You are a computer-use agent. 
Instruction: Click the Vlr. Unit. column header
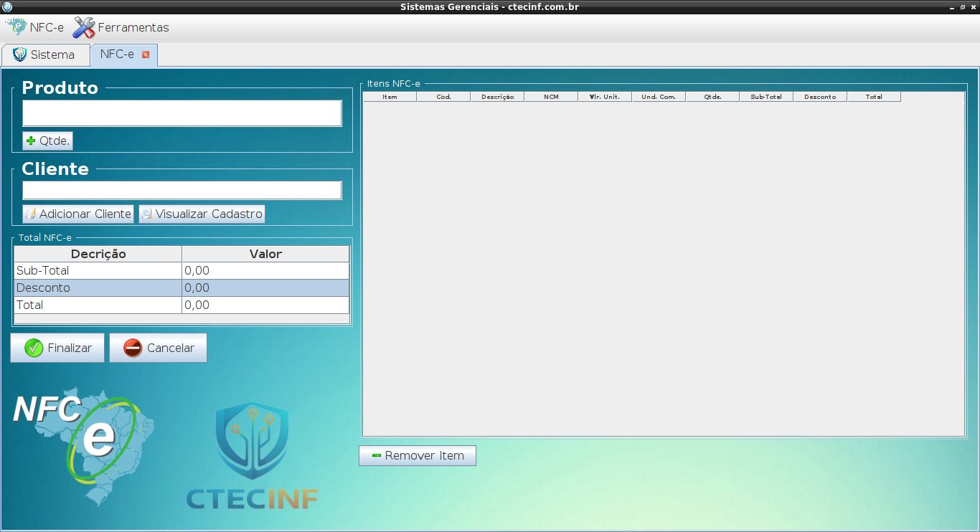(x=605, y=97)
